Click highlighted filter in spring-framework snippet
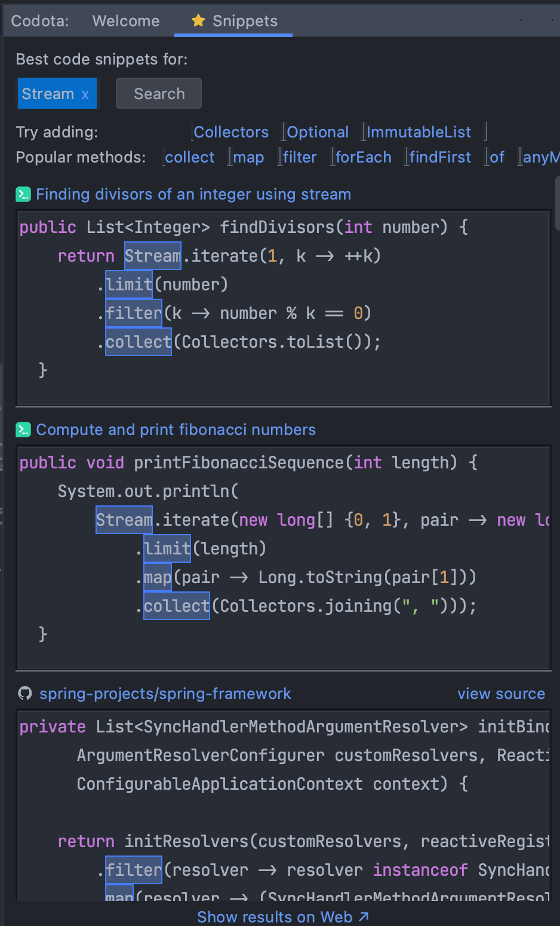The width and height of the screenshot is (560, 926). (x=134, y=870)
